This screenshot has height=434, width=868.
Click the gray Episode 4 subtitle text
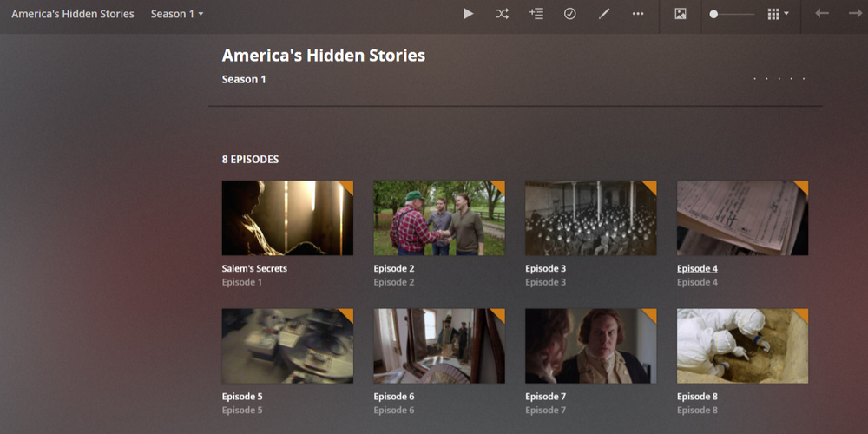point(698,282)
